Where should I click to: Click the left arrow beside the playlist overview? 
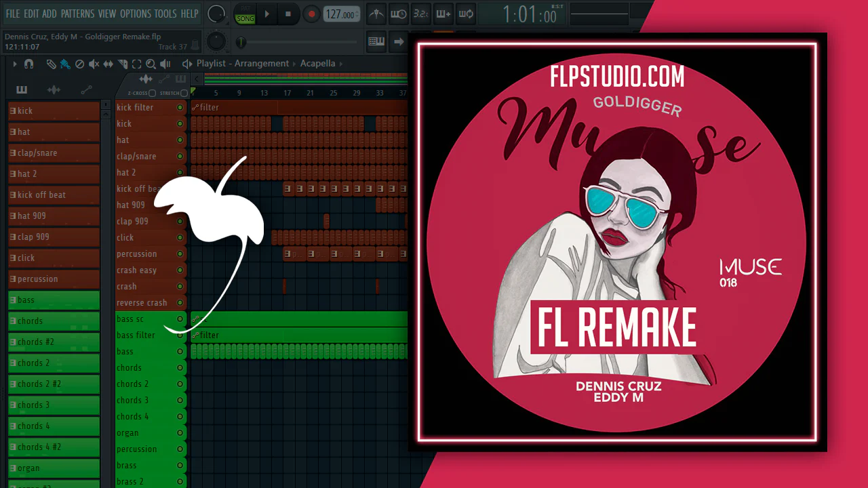(x=198, y=79)
